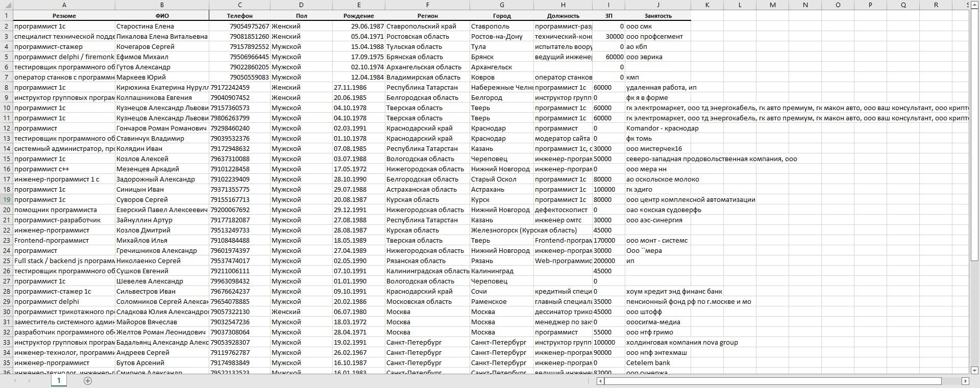
Task: Select the header cell Телефон
Action: (240, 16)
